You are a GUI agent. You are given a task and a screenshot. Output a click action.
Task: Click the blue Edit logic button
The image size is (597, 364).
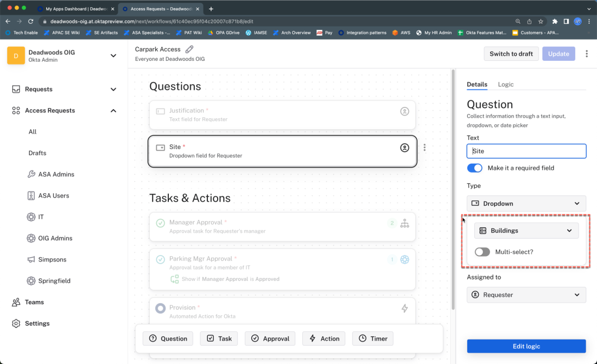coord(526,346)
